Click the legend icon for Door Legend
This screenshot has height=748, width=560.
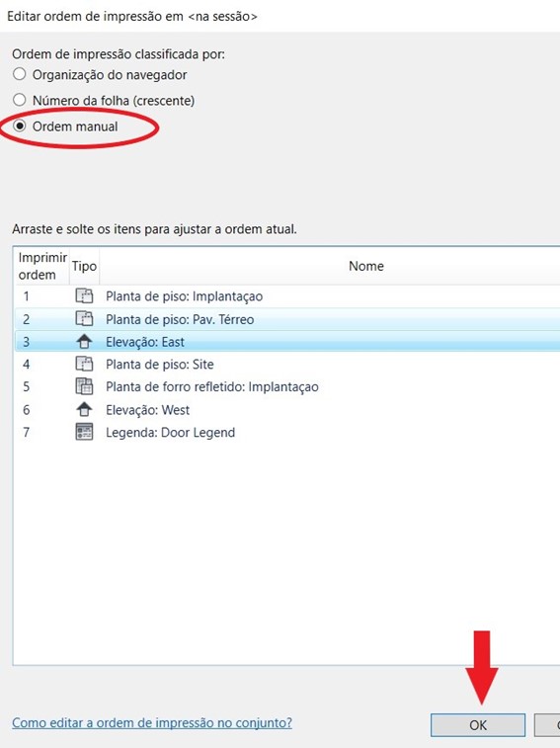(x=84, y=432)
